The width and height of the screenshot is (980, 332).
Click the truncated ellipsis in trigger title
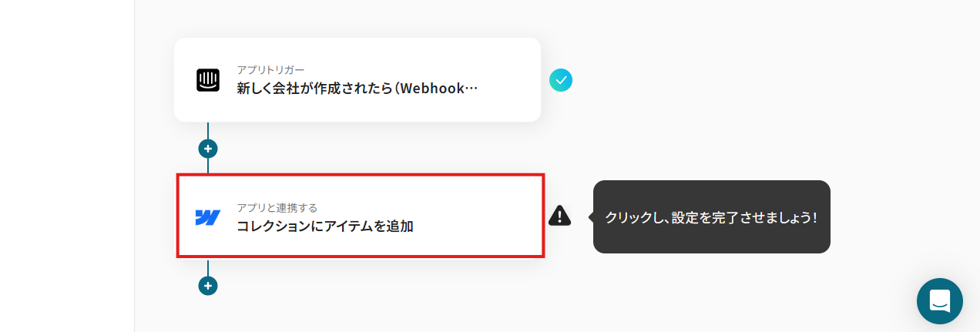click(472, 89)
